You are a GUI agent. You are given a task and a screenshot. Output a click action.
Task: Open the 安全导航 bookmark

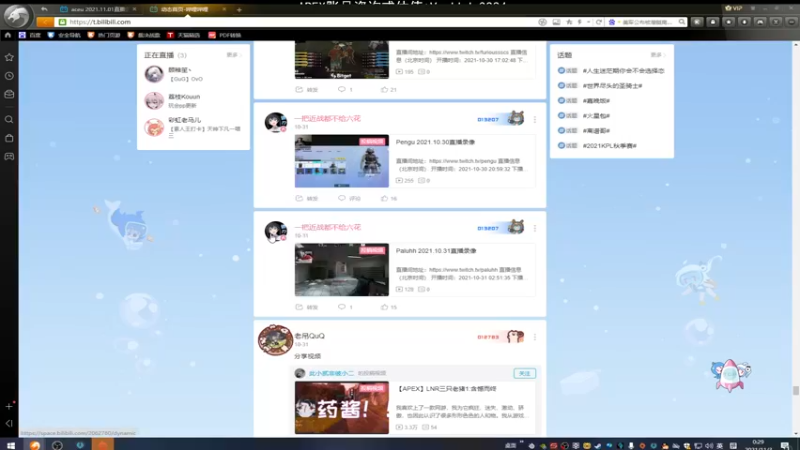click(64, 35)
